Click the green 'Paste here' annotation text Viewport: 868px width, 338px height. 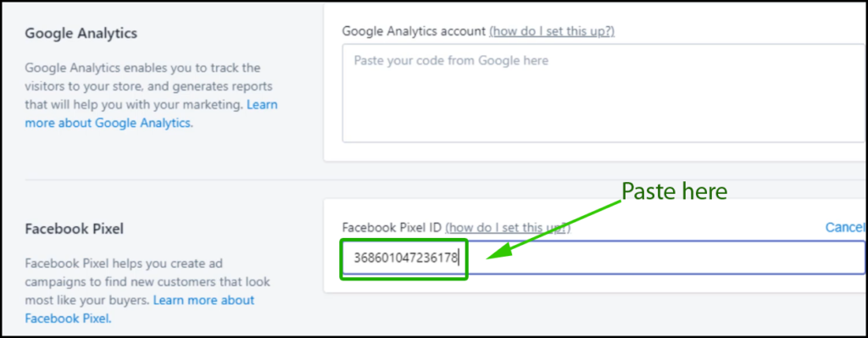point(674,191)
